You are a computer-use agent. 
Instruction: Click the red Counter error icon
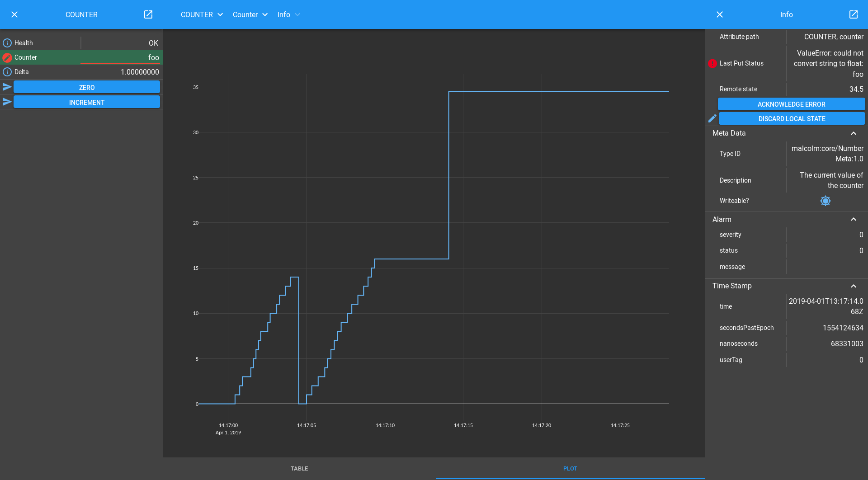(7, 57)
